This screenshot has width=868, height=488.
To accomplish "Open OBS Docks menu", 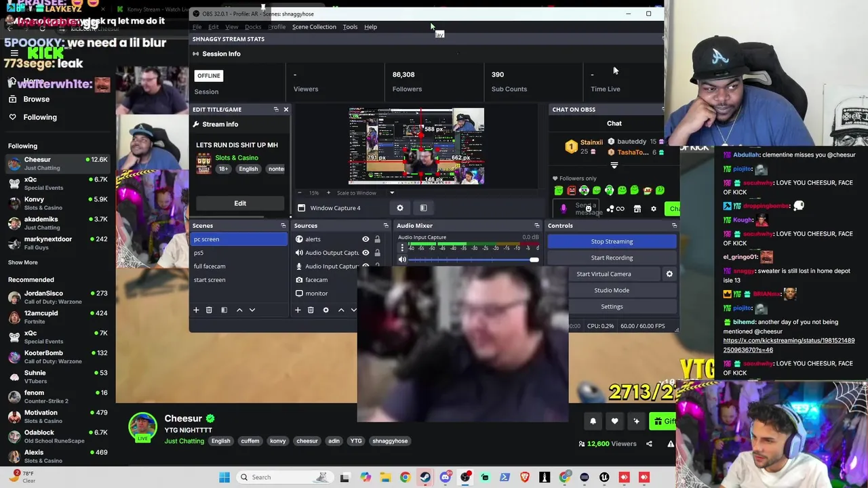I will pyautogui.click(x=253, y=27).
